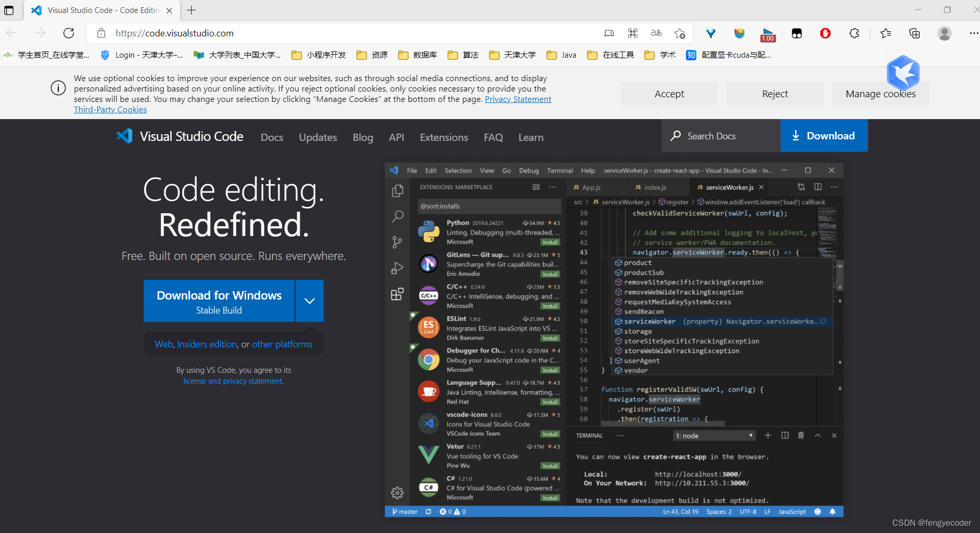Click the Search Docs field
This screenshot has width=980, height=533.
click(x=721, y=136)
